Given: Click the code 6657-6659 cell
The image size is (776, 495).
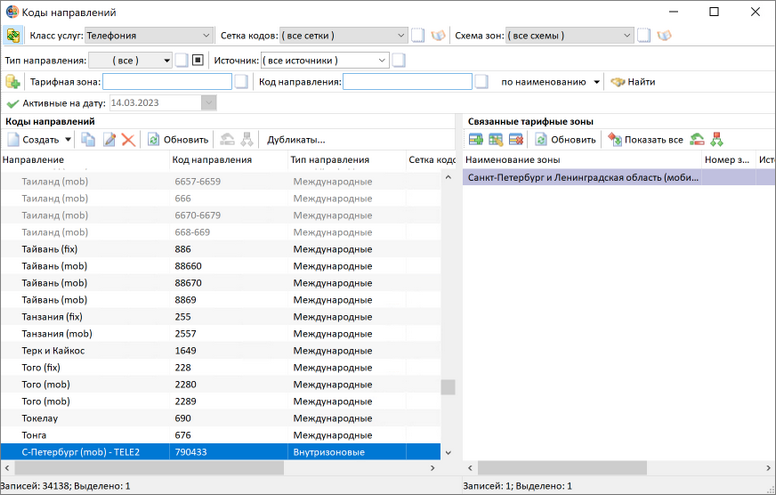Looking at the screenshot, I should [229, 182].
